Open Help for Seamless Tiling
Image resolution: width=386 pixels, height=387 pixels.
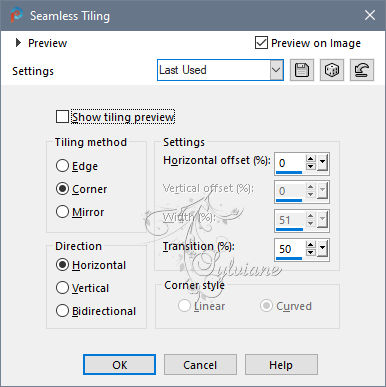(x=281, y=365)
